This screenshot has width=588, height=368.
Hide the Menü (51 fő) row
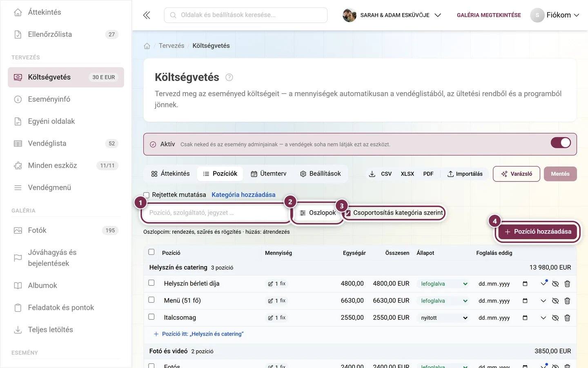tap(555, 301)
